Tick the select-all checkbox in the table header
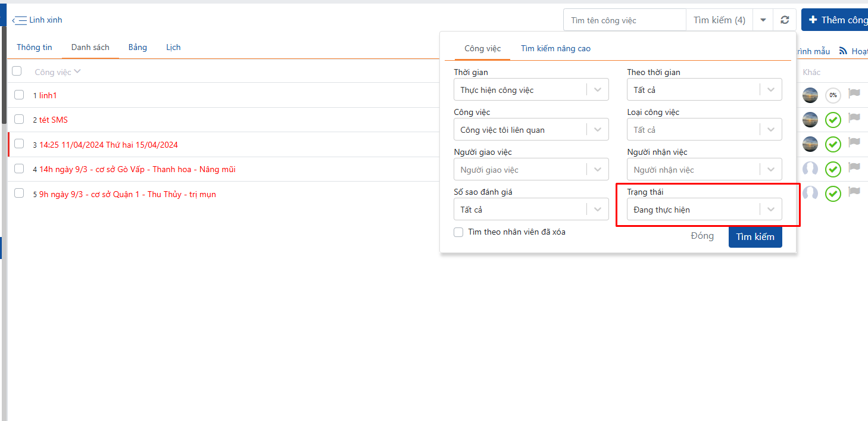This screenshot has width=868, height=421. coord(17,71)
